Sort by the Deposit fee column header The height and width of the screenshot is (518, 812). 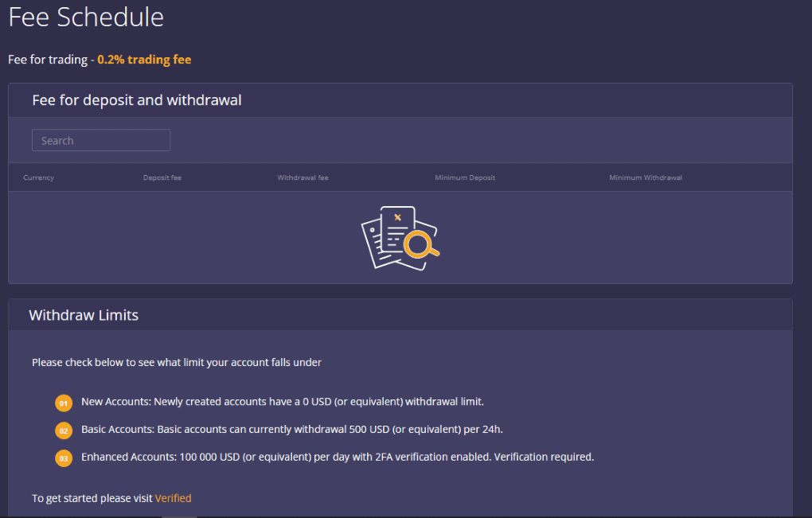(x=162, y=177)
